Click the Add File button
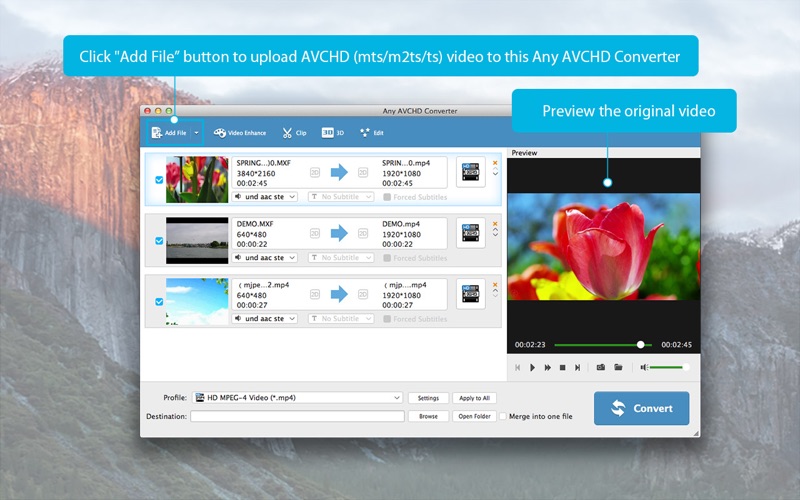 [169, 133]
